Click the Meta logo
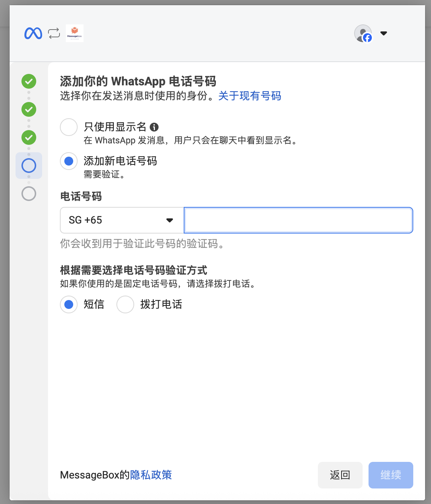Image resolution: width=431 pixels, height=504 pixels. coord(33,33)
